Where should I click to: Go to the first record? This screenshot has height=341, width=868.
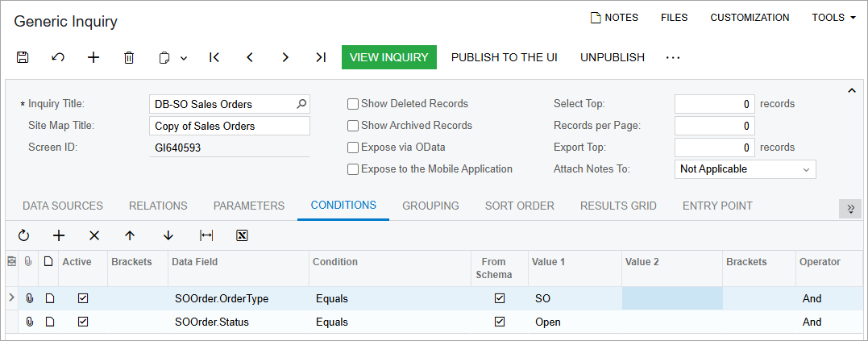(214, 57)
